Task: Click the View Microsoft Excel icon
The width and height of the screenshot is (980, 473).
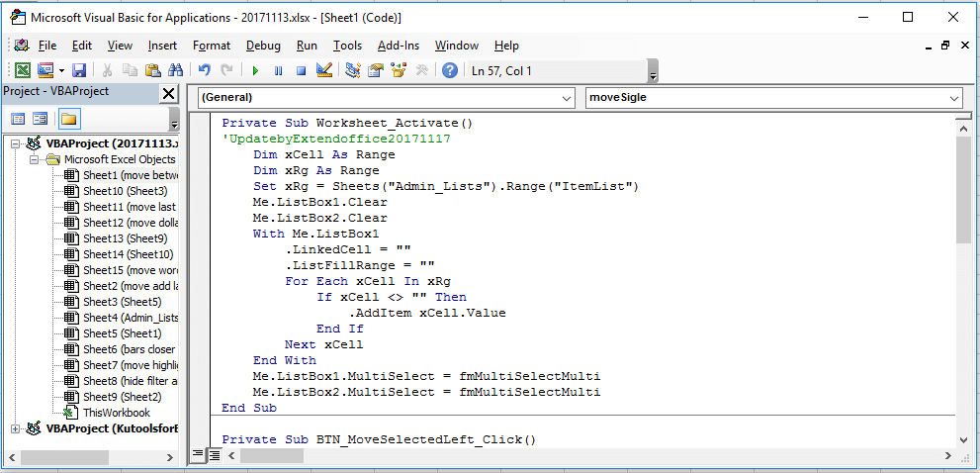Action: [23, 70]
